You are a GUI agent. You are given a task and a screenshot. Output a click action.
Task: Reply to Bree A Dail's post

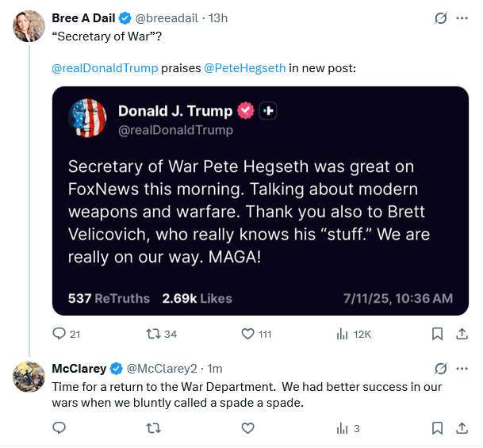point(59,334)
